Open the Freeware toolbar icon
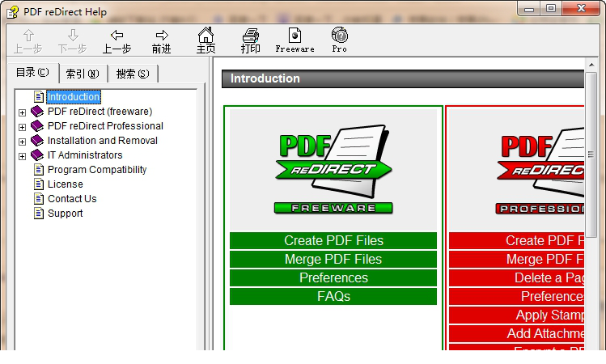This screenshot has width=606, height=364. (295, 41)
